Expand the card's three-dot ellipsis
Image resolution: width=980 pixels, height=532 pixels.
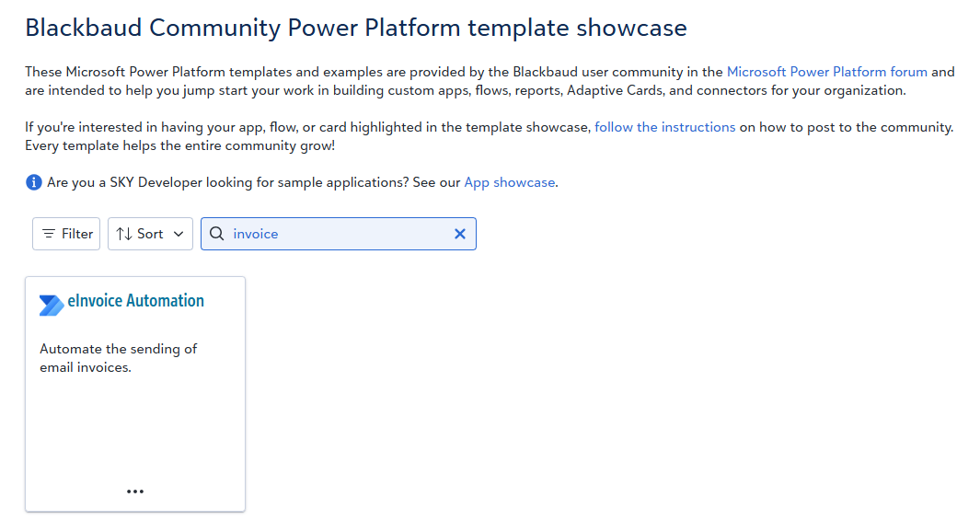click(135, 492)
